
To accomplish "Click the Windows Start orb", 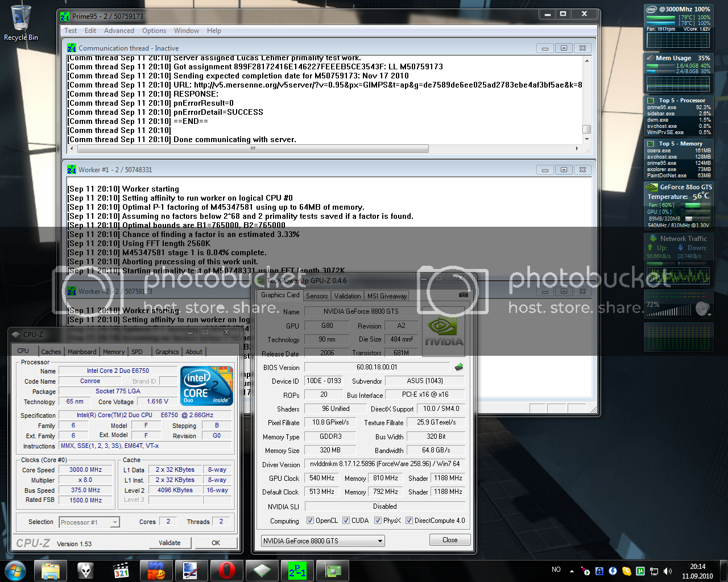I will coord(15,570).
